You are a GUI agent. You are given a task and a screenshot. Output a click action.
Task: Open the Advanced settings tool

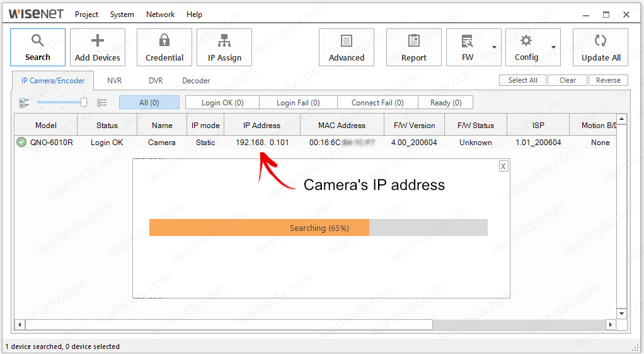pyautogui.click(x=346, y=41)
